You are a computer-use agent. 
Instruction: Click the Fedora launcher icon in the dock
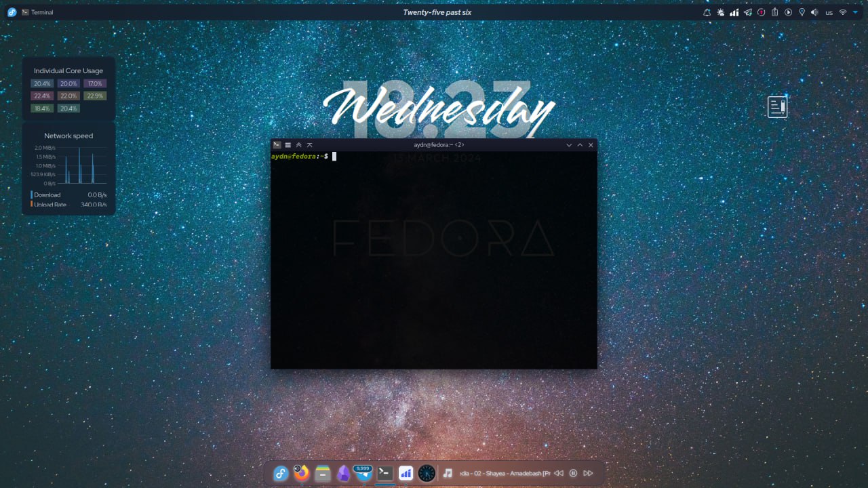click(281, 473)
